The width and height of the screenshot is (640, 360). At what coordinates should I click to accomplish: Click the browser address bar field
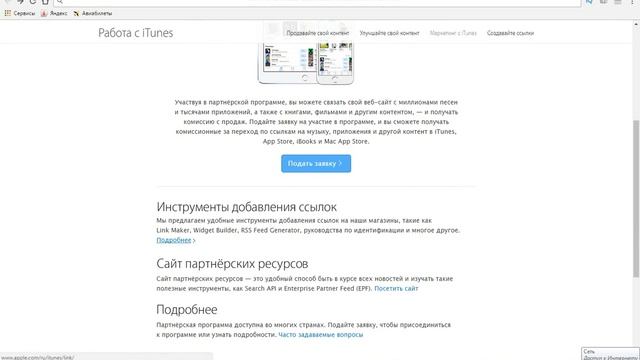(x=318, y=2)
